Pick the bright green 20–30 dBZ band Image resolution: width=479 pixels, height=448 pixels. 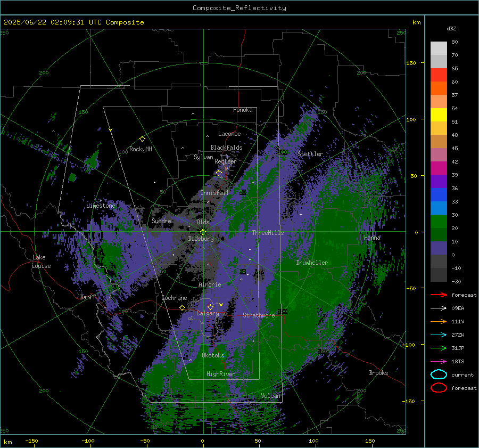point(439,222)
